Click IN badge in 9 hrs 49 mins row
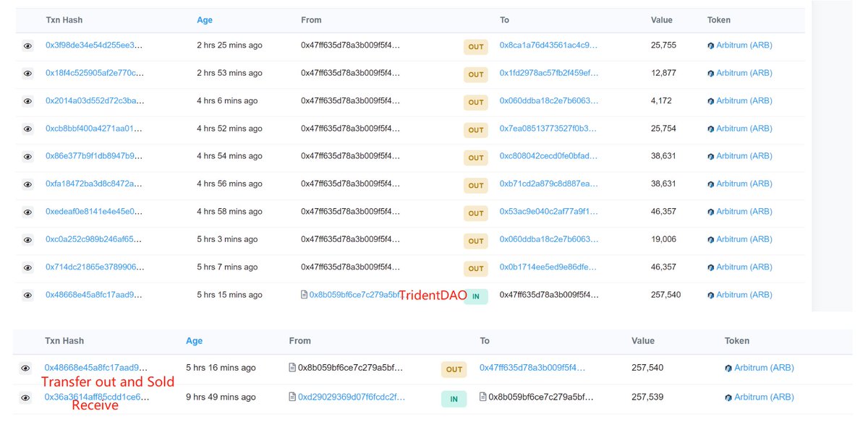Viewport: 868px width, 427px height. [454, 399]
